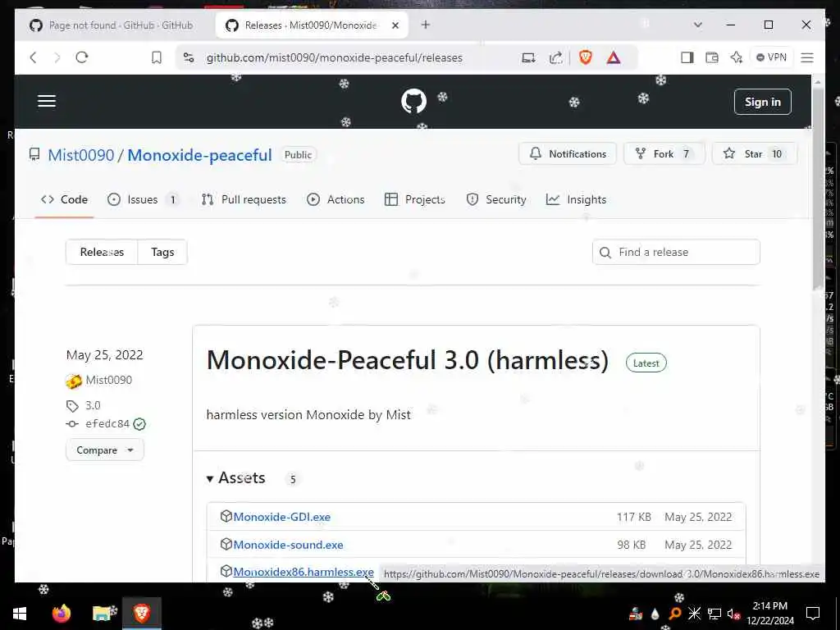Open Brave Shields lion icon
The image size is (840, 630).
[586, 57]
